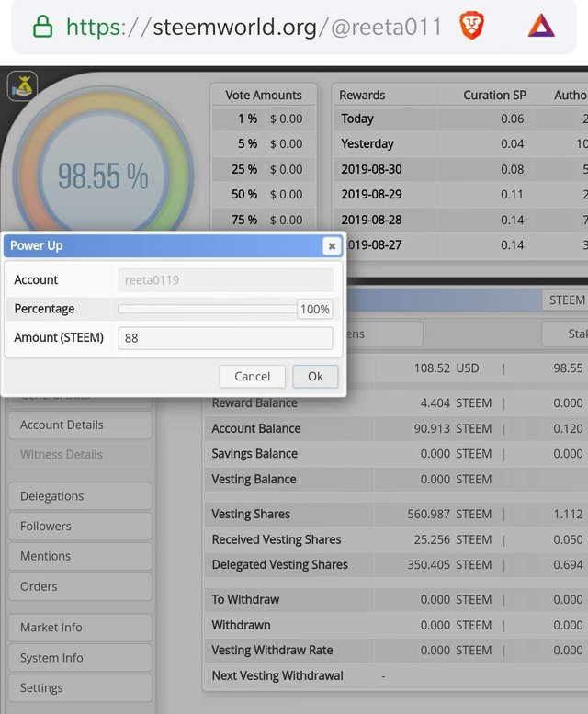
Task: Click the Brave lion shield icon
Action: pyautogui.click(x=471, y=26)
